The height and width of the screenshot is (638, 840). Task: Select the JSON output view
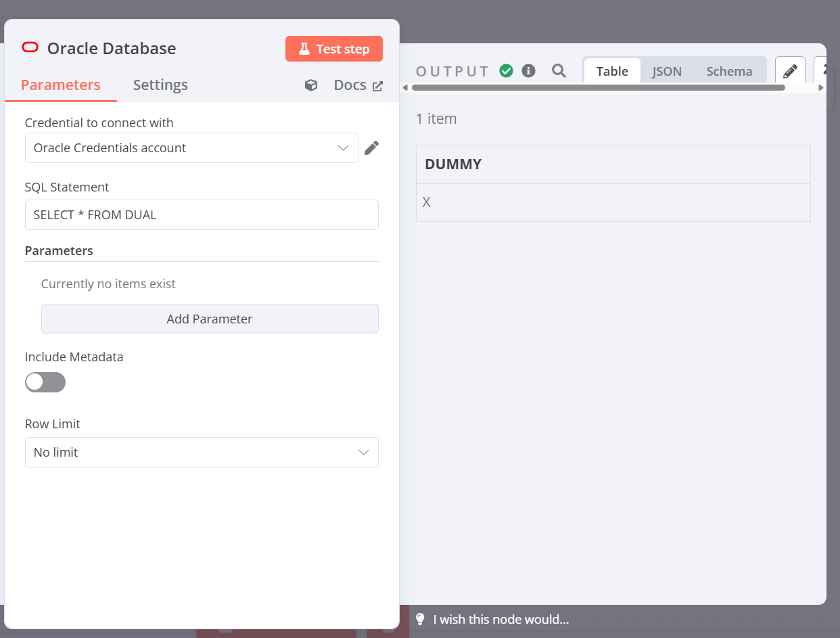pos(667,71)
